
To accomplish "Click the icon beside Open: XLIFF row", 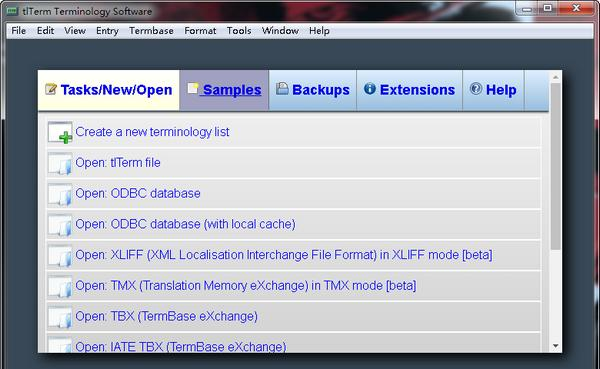I will [60, 255].
